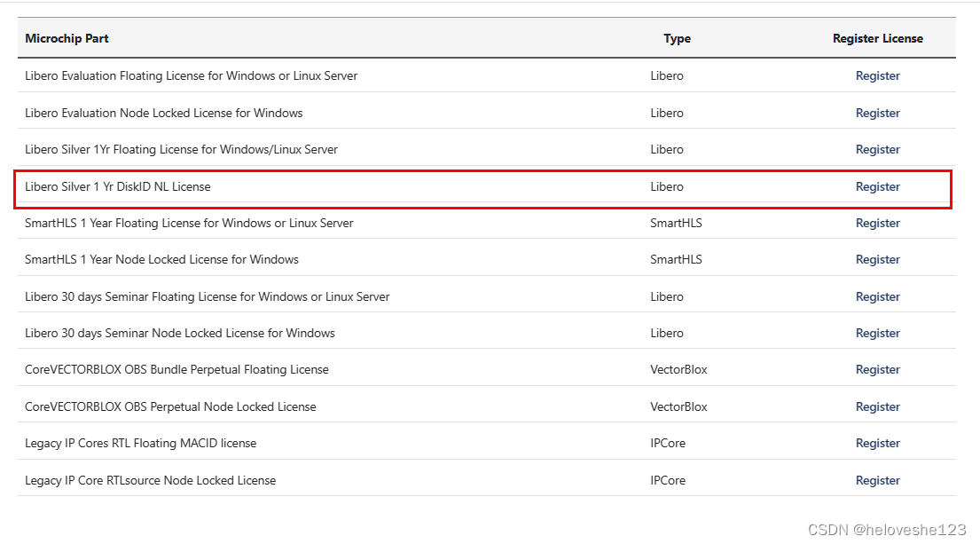Select 'Libero Evaluation Floating License for Windows or Linux Server' text

point(192,75)
